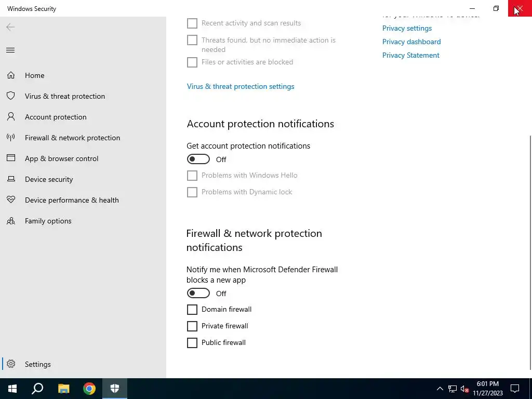This screenshot has height=399, width=532.
Task: Open Privacy dashboard link
Action: (x=411, y=42)
